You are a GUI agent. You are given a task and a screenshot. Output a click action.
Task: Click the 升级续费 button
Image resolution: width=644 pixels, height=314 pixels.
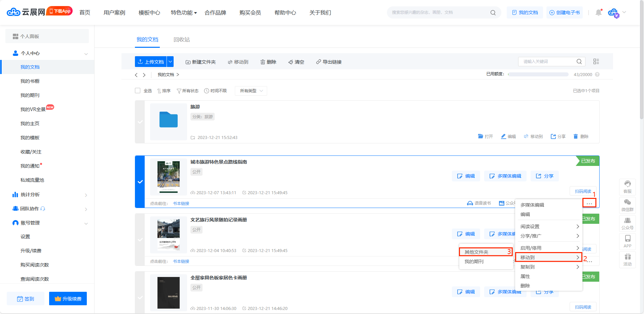68,299
